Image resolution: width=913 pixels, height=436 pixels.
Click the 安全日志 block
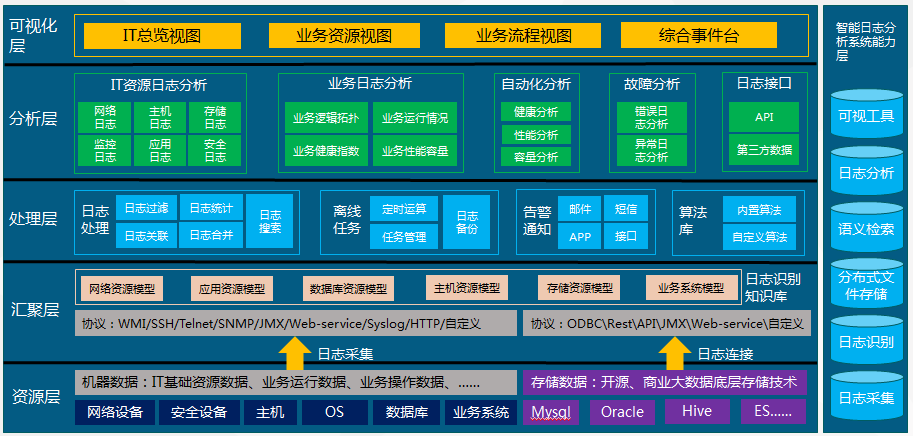[x=215, y=150]
